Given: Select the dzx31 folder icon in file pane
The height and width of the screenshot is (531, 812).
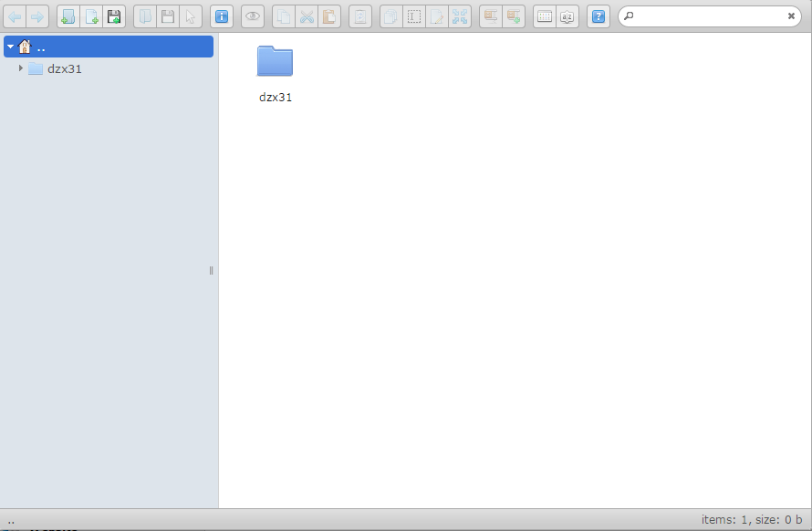Looking at the screenshot, I should pyautogui.click(x=275, y=60).
